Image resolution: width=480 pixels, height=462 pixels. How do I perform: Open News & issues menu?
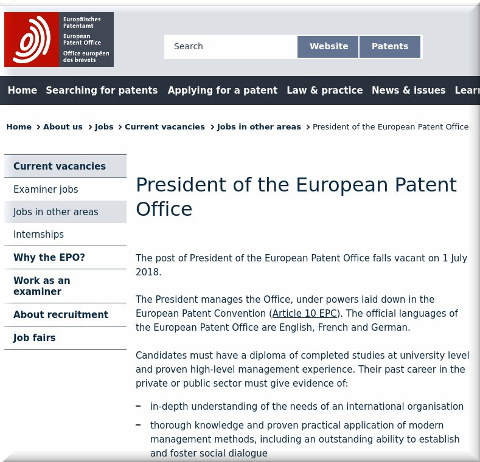pos(408,90)
